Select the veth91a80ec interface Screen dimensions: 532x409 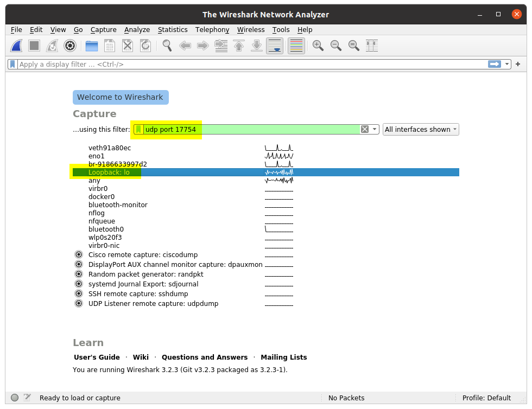[x=265, y=148]
